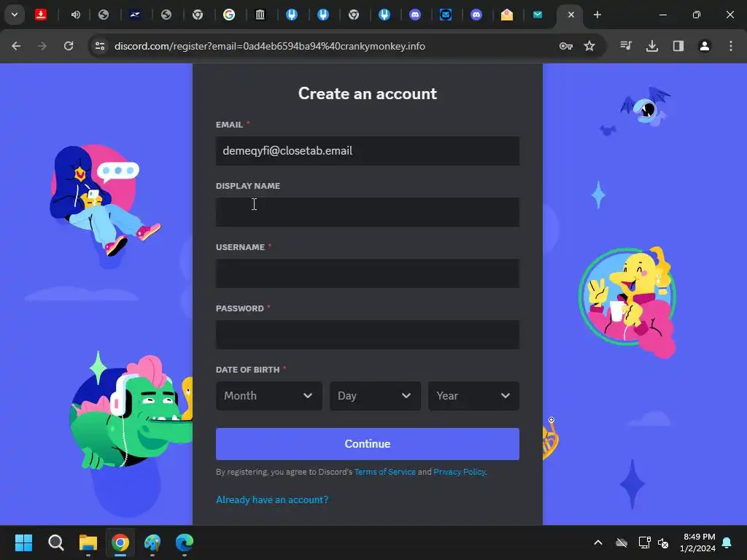Click the OneDrive cloud tray icon
Screen dimensions: 747x560
pos(622,542)
